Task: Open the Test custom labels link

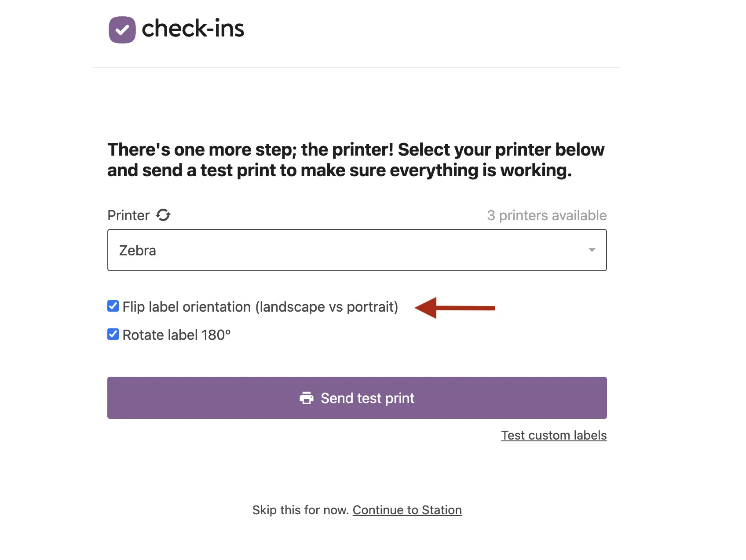Action: click(x=554, y=435)
